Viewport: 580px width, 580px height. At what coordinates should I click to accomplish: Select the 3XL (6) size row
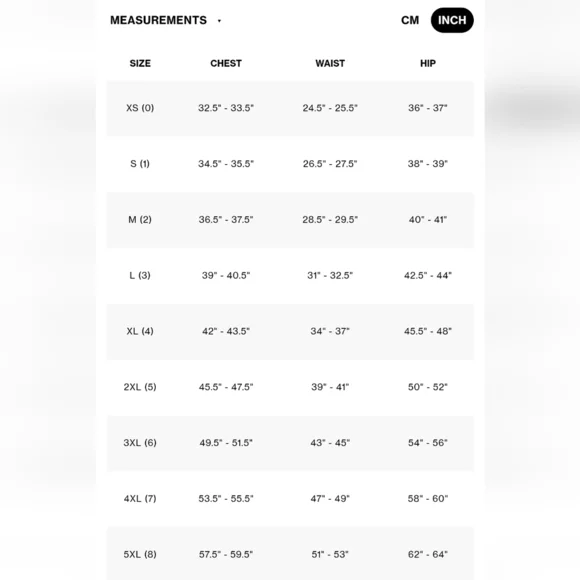[290, 443]
